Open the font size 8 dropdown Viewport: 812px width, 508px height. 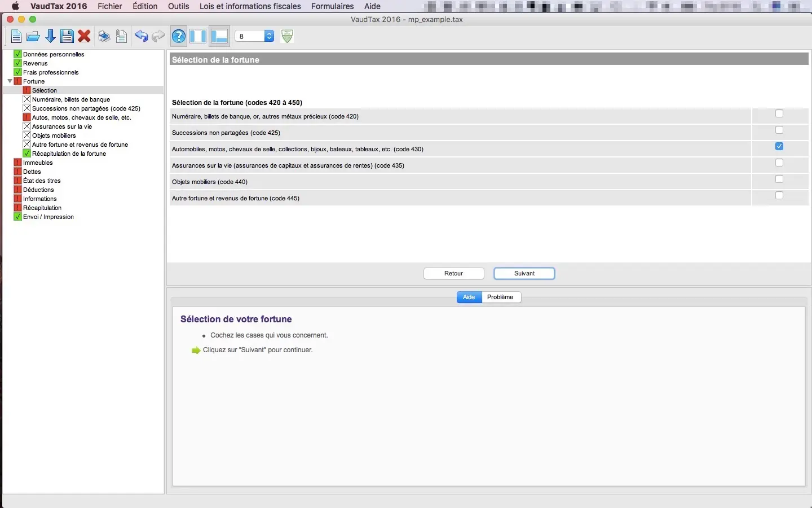tap(254, 36)
